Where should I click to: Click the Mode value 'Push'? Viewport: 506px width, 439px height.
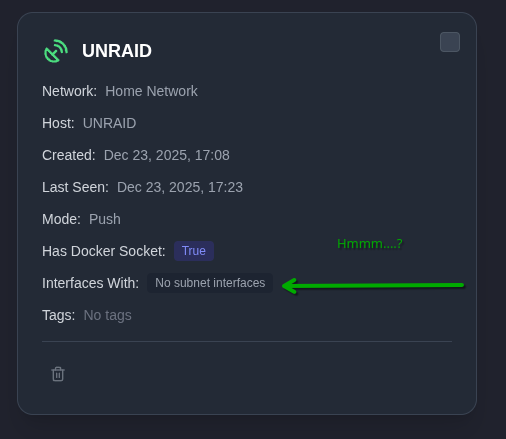pos(105,219)
